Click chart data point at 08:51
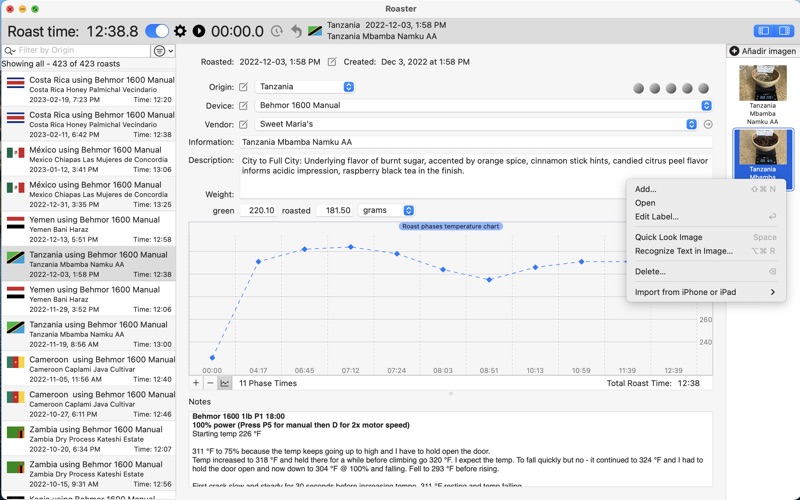 [x=489, y=280]
